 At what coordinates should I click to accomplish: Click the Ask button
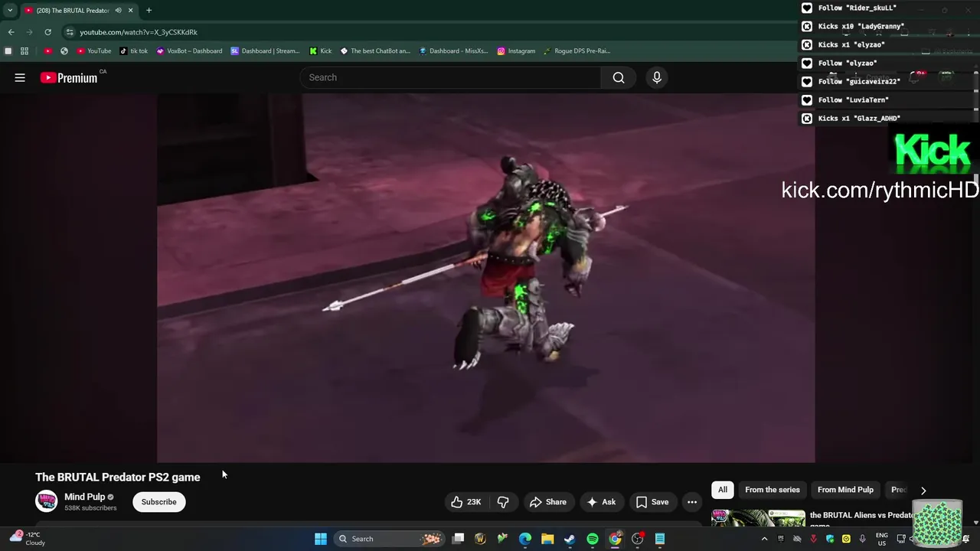[601, 502]
